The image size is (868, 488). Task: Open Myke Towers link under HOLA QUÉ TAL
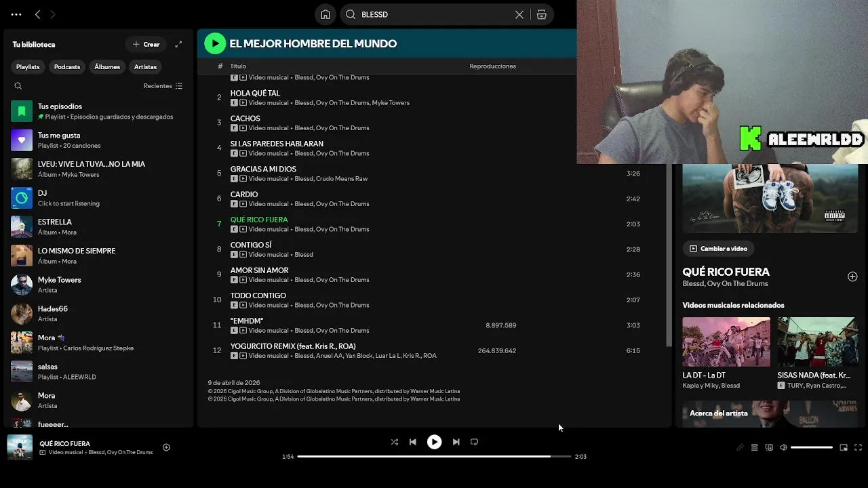tap(391, 103)
